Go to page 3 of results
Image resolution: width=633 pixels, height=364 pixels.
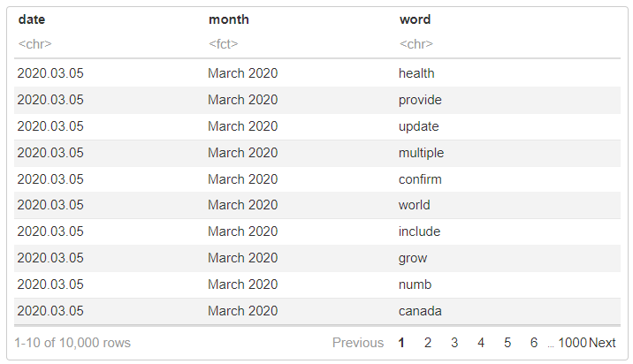454,343
